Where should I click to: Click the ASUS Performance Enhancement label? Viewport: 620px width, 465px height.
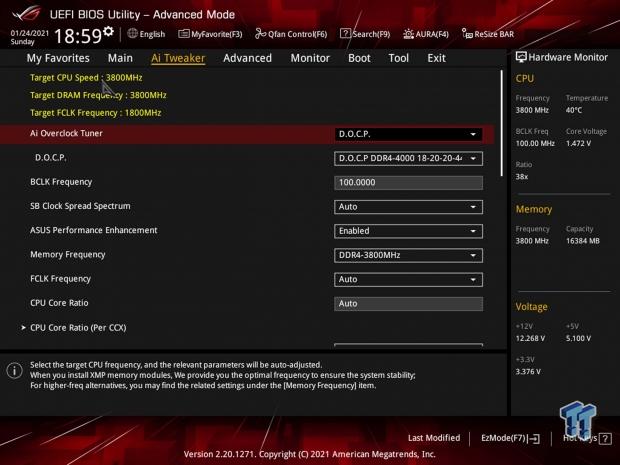click(94, 230)
